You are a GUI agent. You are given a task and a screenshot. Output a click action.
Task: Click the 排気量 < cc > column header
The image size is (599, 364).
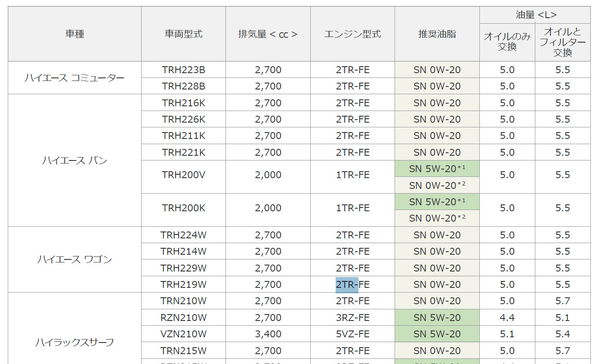pos(268,34)
